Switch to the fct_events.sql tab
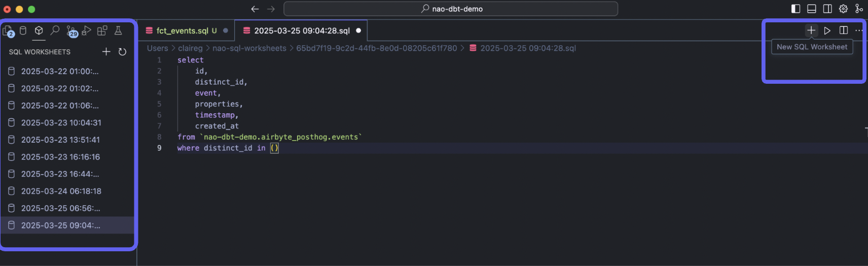 tap(187, 30)
